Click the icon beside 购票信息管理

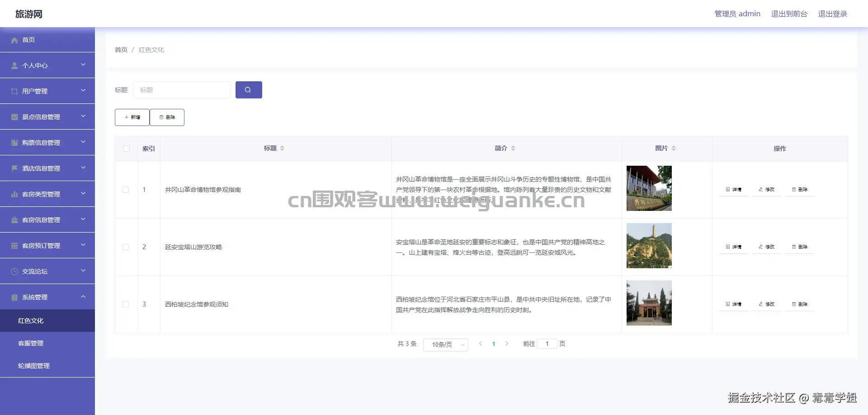pos(14,143)
